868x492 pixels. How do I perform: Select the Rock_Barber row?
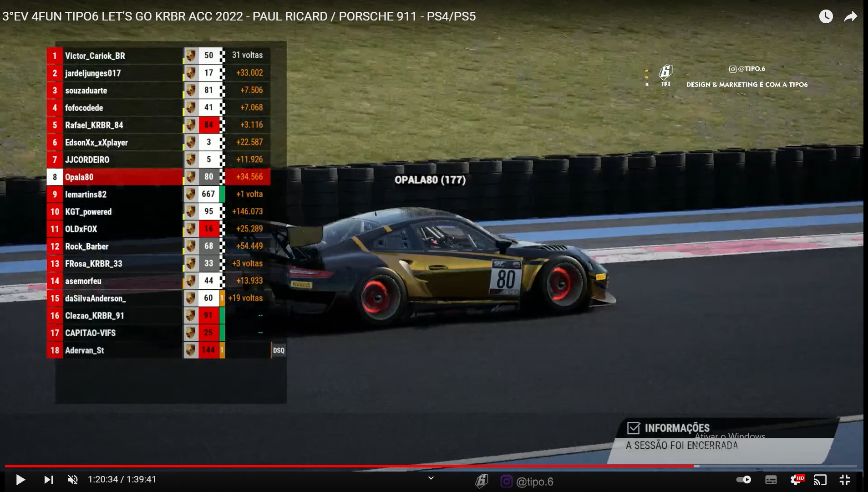[158, 246]
